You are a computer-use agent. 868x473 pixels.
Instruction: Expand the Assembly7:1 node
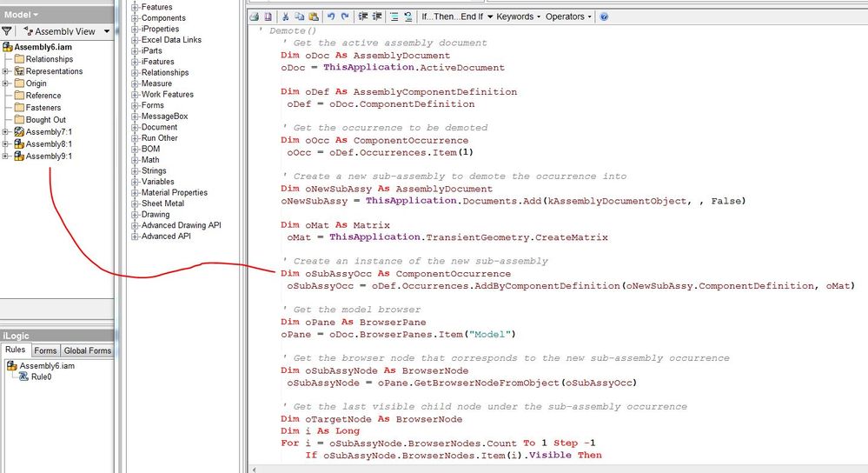point(5,132)
